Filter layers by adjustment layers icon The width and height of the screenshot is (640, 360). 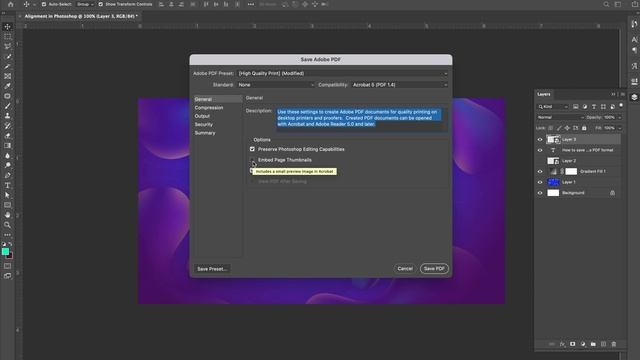pyautogui.click(x=585, y=107)
